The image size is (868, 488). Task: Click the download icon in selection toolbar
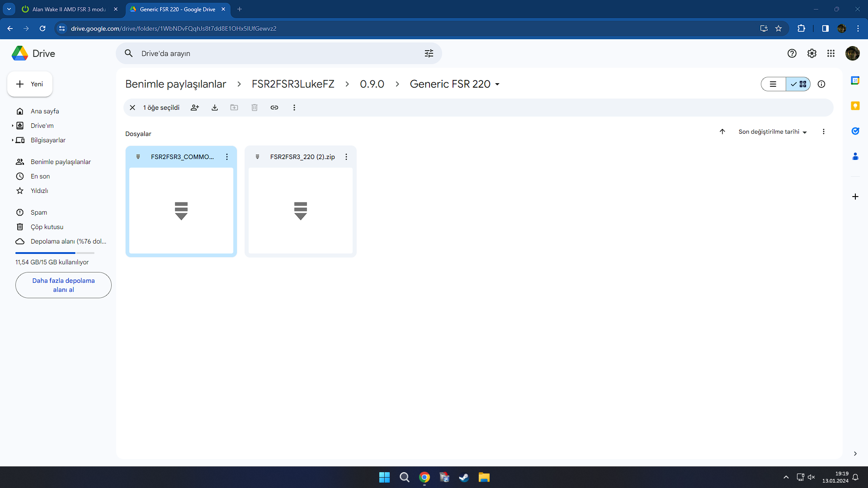click(215, 108)
